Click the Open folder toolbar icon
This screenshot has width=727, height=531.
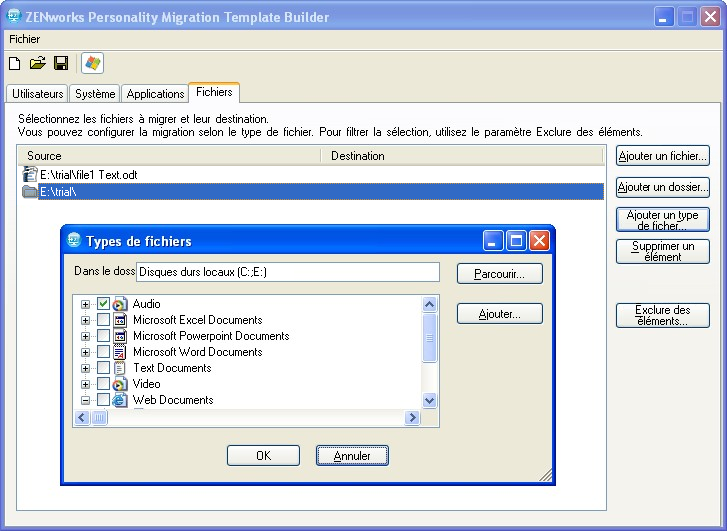pyautogui.click(x=38, y=64)
